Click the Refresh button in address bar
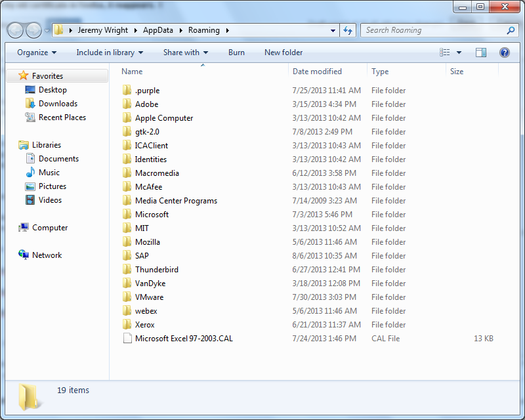Viewport: 525px width, 420px height. pyautogui.click(x=348, y=30)
